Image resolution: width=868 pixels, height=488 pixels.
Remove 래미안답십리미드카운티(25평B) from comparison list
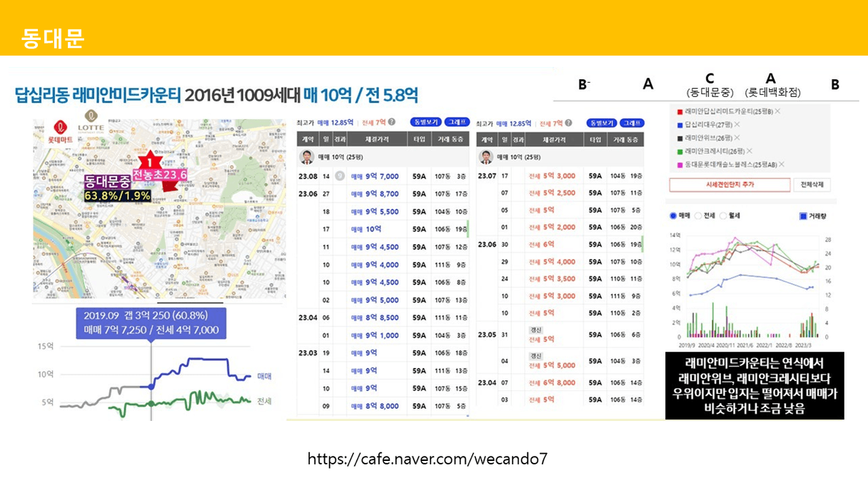click(777, 112)
